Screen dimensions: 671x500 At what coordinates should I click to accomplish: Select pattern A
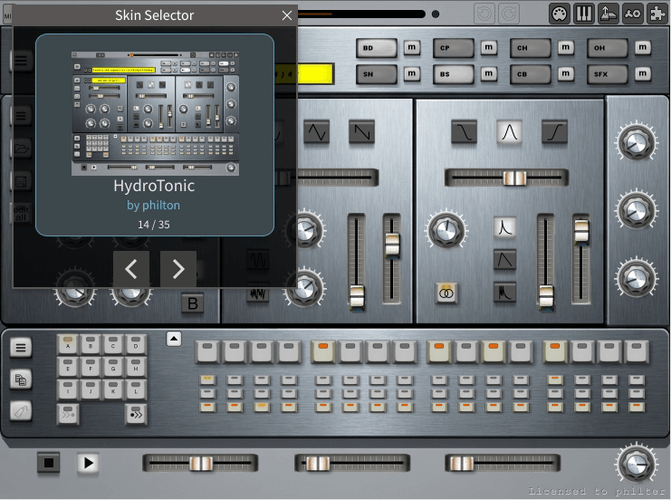[68, 345]
